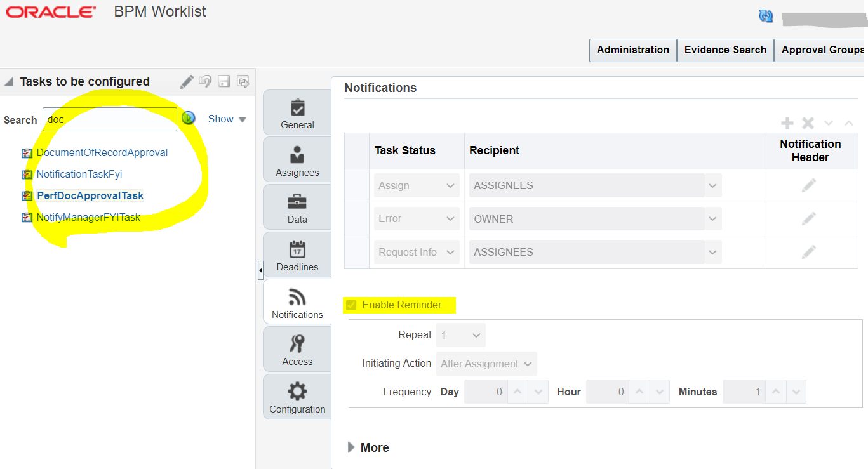Viewport: 868px width, 469px height.
Task: Save the task configuration using the diskette icon
Action: (x=223, y=81)
